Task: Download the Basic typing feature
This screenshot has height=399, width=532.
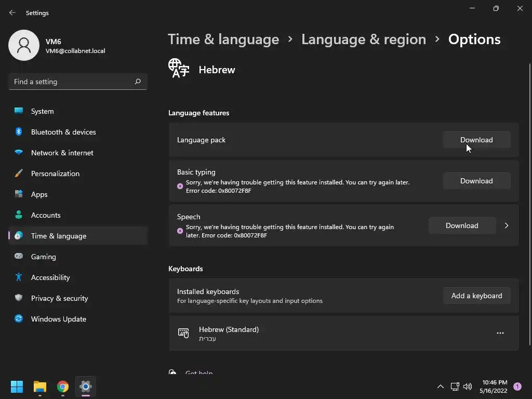Action: [x=476, y=181]
